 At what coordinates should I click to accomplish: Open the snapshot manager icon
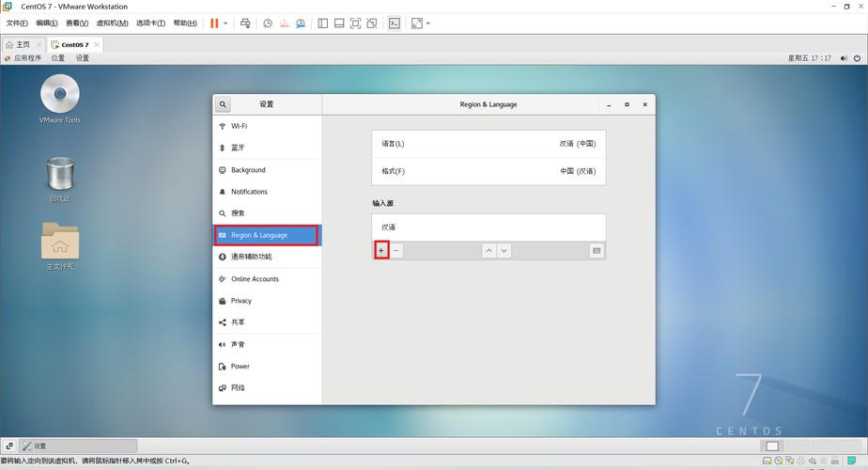(x=300, y=23)
